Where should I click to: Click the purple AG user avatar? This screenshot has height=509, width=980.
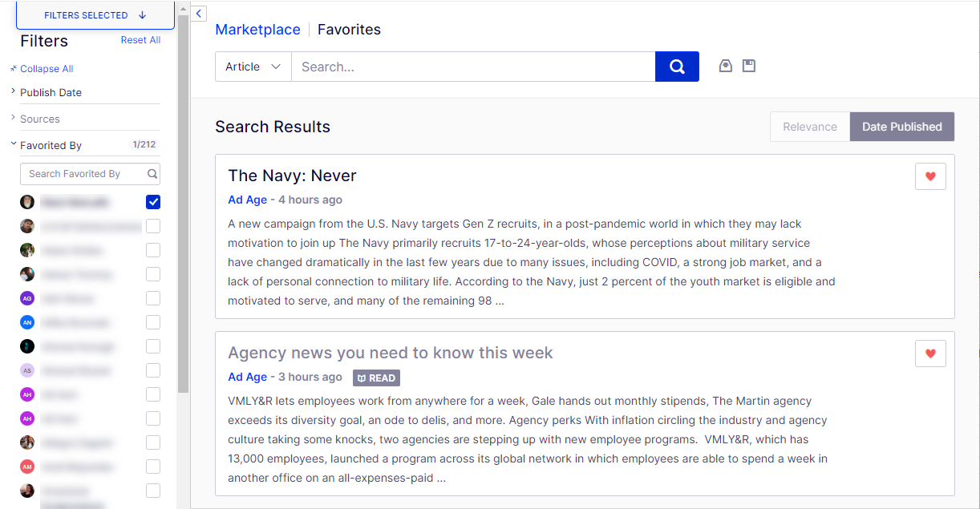(27, 298)
